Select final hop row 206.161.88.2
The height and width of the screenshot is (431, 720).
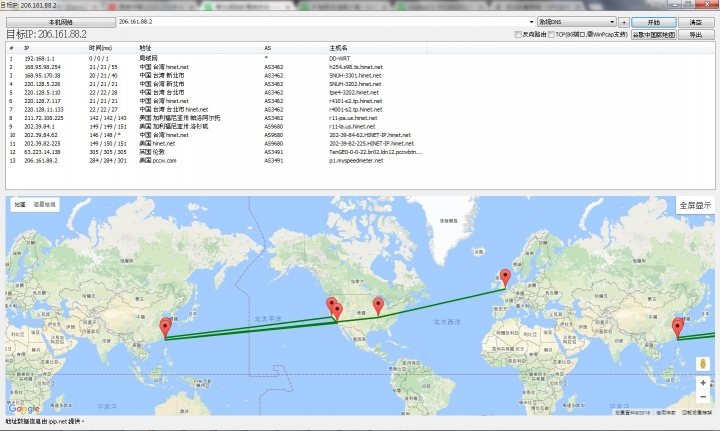point(216,161)
